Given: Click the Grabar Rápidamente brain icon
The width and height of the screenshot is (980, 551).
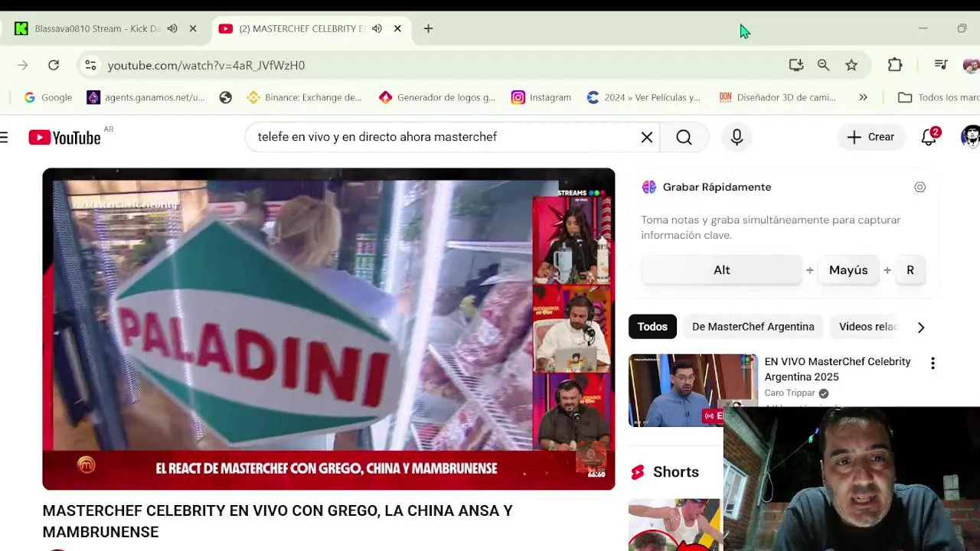Looking at the screenshot, I should 649,187.
